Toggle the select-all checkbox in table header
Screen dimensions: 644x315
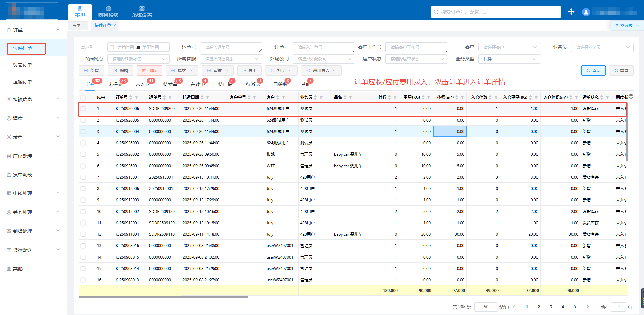83,98
